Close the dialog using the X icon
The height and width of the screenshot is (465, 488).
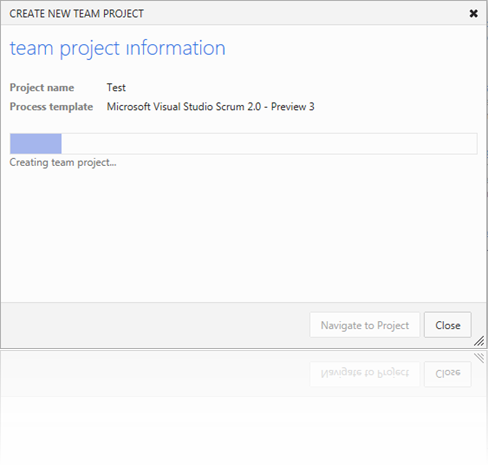click(x=473, y=14)
